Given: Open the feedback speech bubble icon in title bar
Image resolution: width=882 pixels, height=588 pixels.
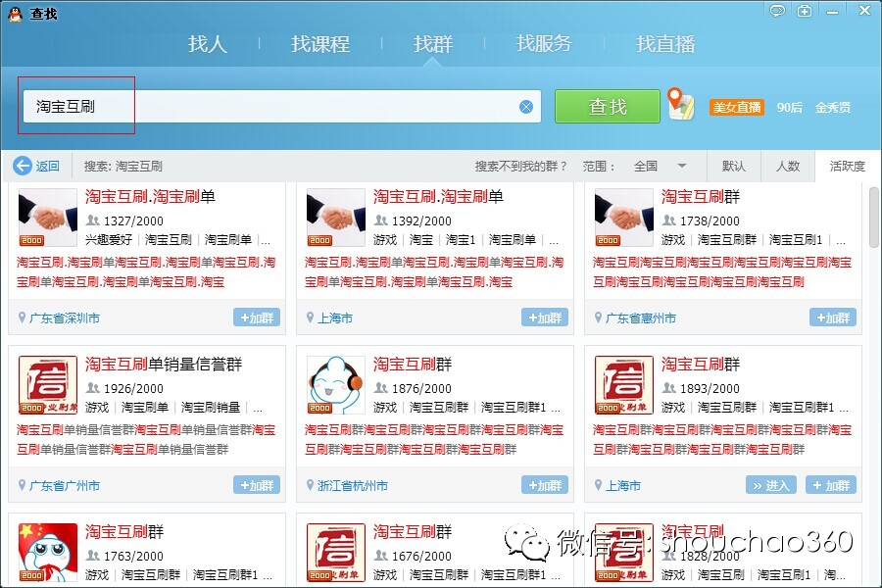Looking at the screenshot, I should [777, 11].
